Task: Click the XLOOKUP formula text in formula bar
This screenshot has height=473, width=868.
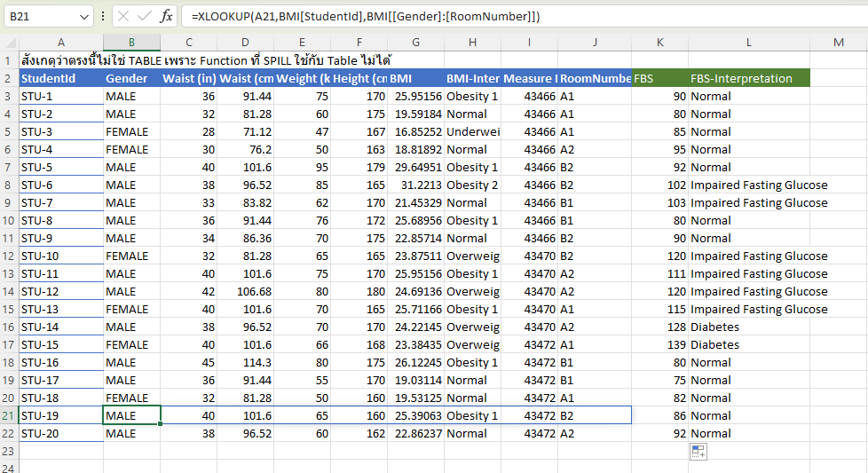Action: click(x=366, y=17)
